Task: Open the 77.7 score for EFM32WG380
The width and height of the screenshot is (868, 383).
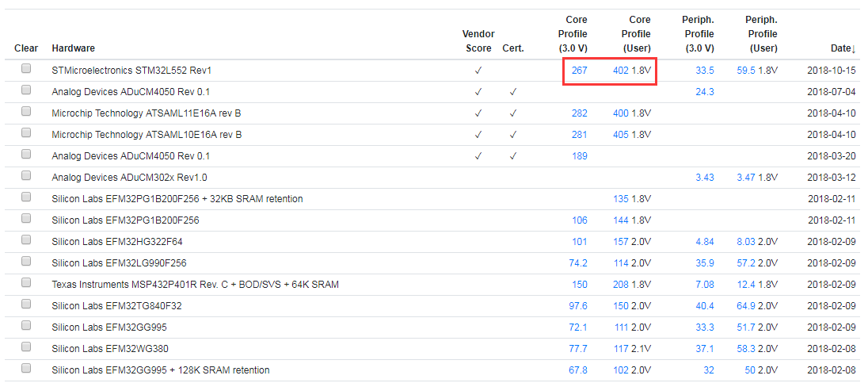Action: click(578, 349)
